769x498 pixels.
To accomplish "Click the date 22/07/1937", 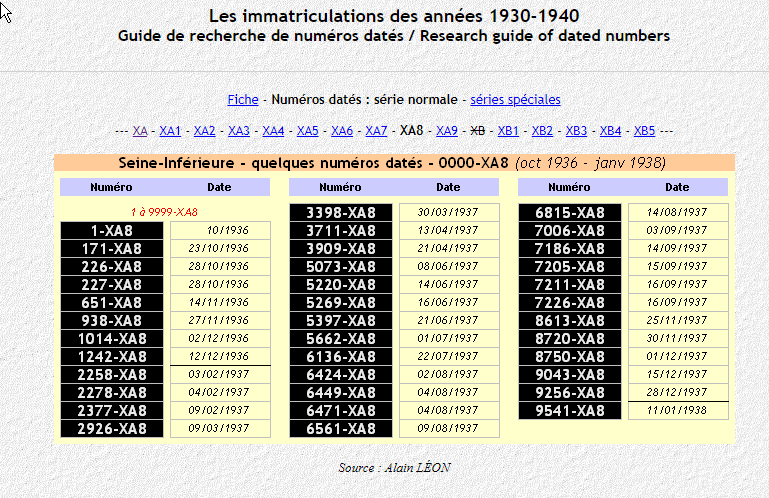I will pyautogui.click(x=448, y=356).
